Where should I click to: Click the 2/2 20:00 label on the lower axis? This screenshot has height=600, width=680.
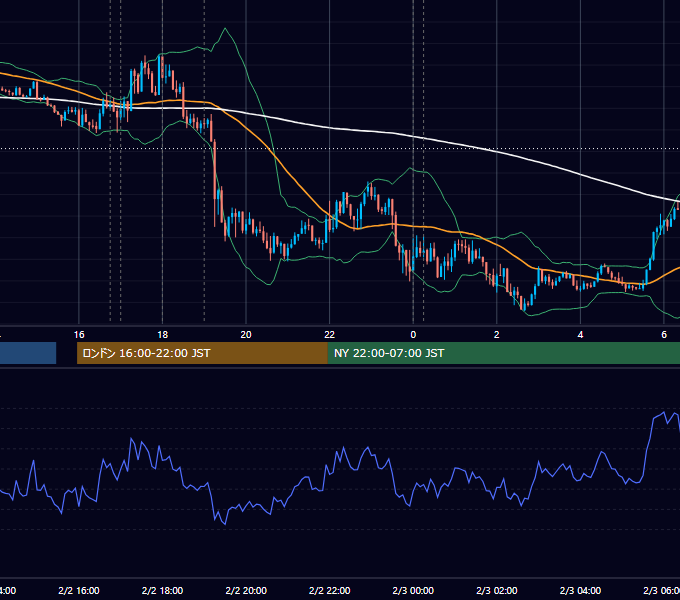tap(246, 591)
